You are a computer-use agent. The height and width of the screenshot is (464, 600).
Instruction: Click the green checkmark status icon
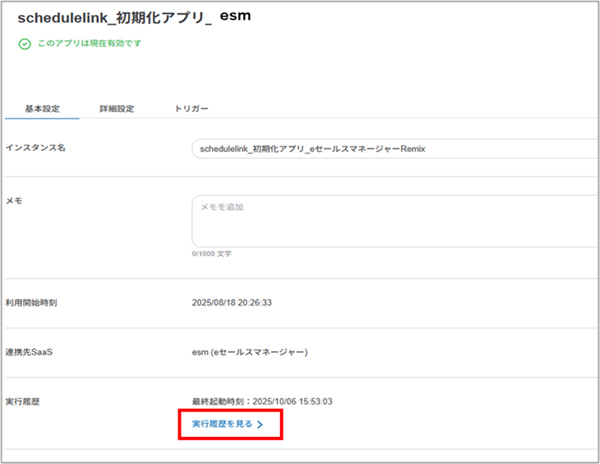(24, 45)
